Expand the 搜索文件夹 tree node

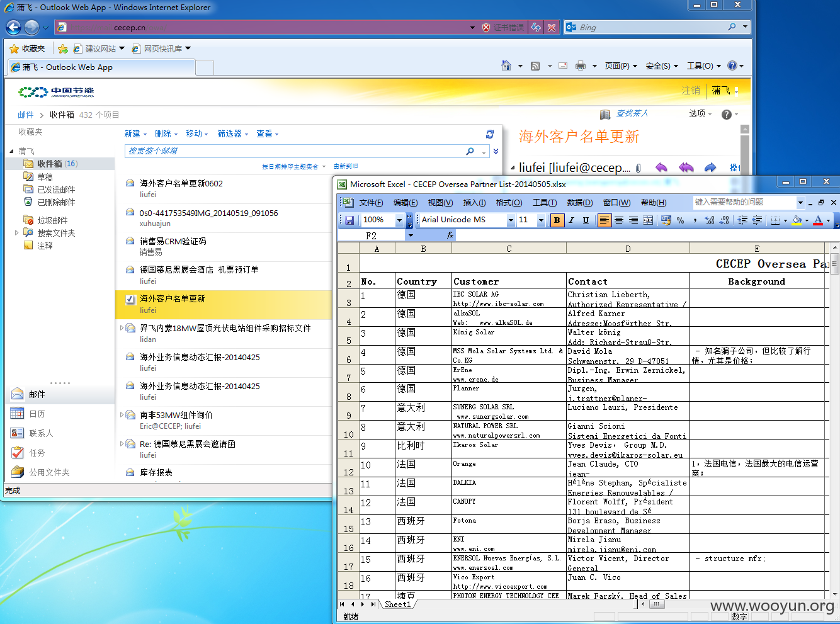16,233
